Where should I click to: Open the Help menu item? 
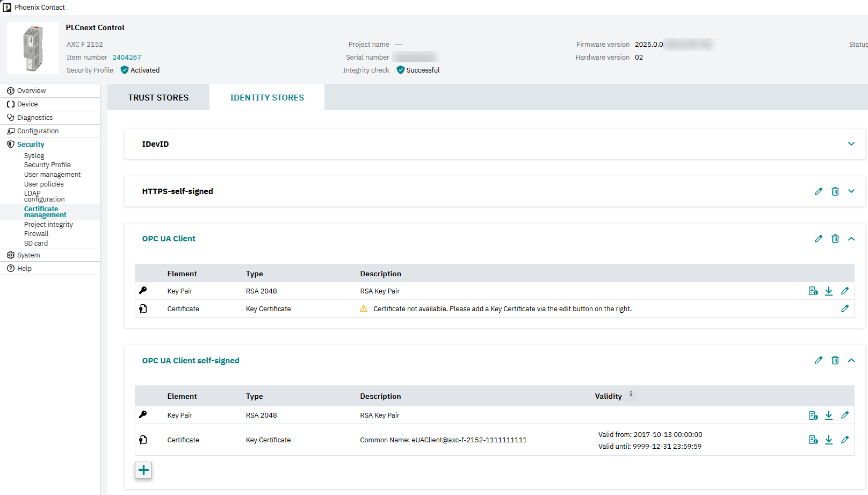tap(50, 269)
